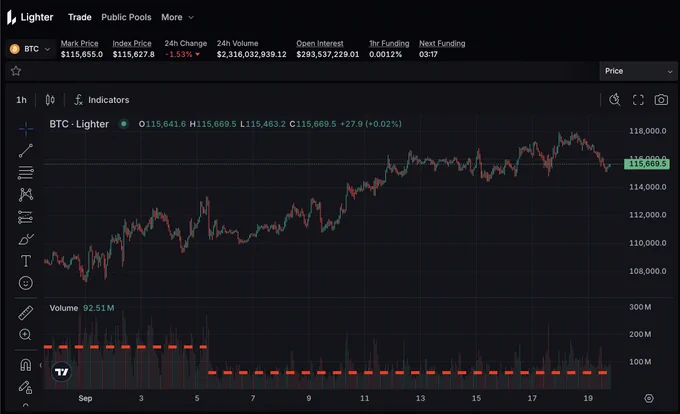Click the Mark Price label

[x=79, y=43]
